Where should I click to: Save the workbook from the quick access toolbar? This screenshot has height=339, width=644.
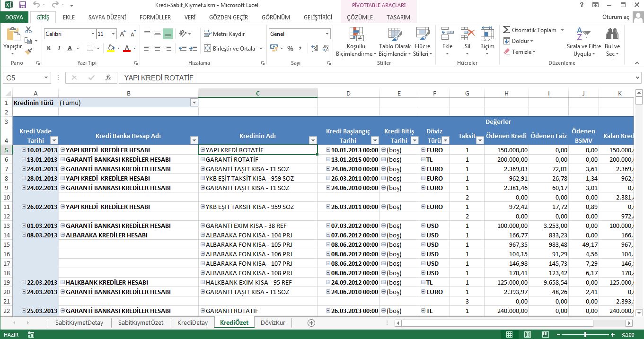tap(22, 5)
